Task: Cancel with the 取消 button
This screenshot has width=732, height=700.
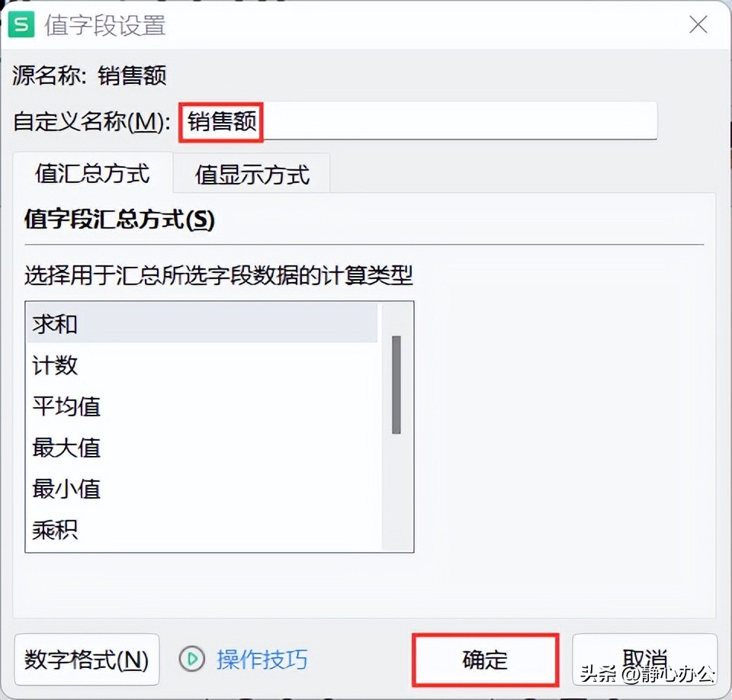Action: 645,660
